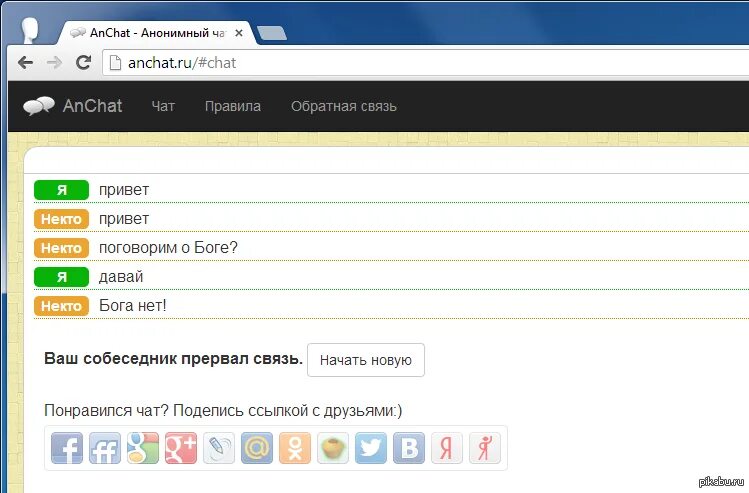Click the Я label beside давай

click(62, 277)
